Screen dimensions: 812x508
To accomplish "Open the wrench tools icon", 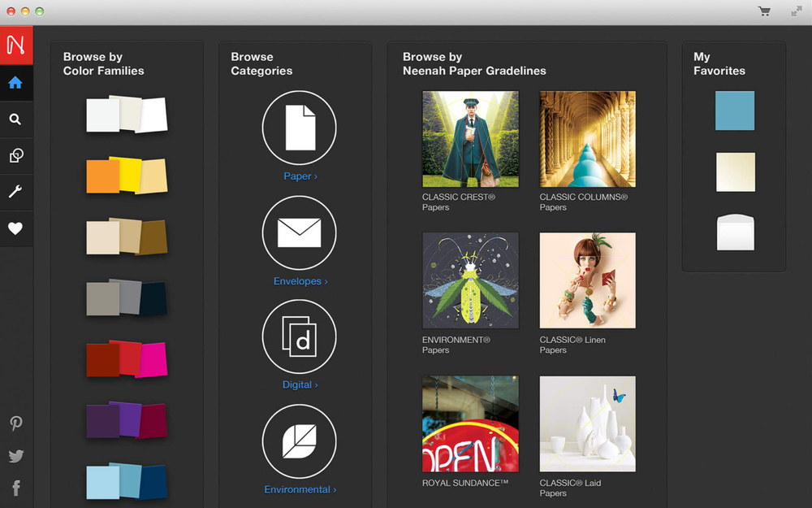I will coord(15,192).
